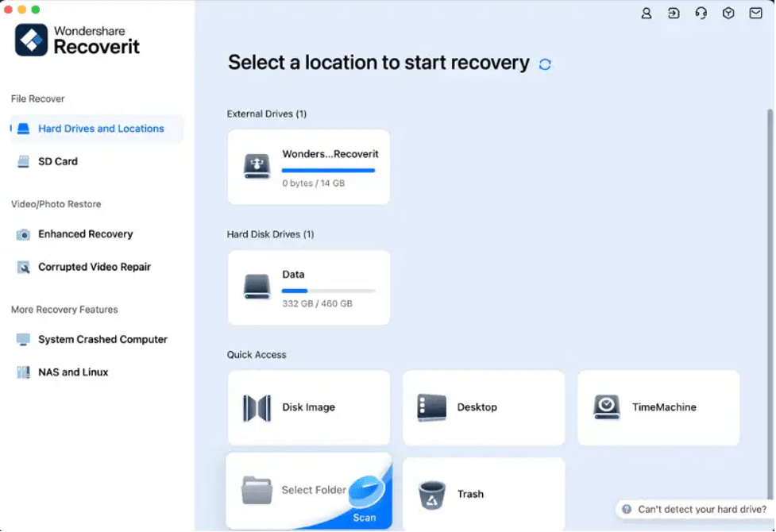Click the 'File Recover' section label

(37, 99)
